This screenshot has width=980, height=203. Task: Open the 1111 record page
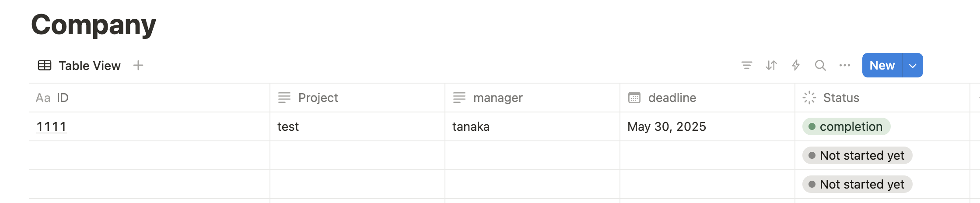pos(51,126)
